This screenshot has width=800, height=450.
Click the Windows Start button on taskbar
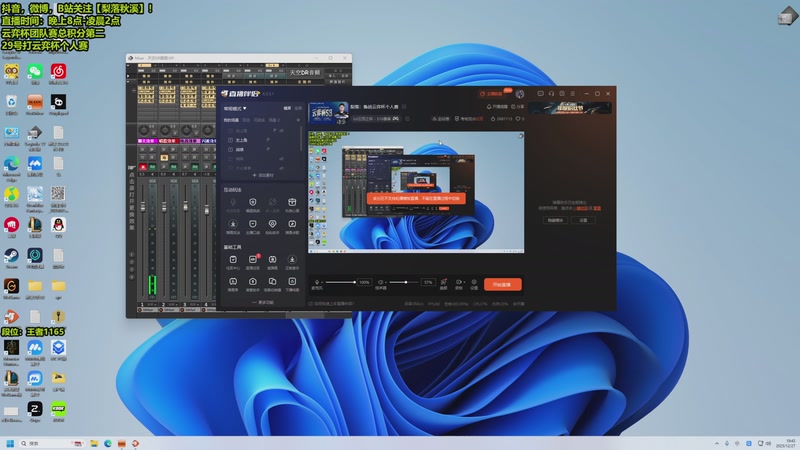[x=10, y=443]
